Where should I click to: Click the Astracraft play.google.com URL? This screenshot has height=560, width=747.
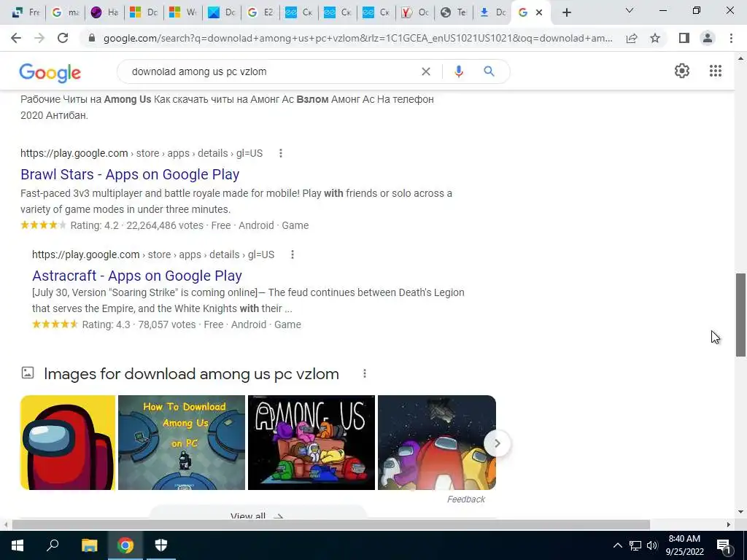tap(153, 254)
